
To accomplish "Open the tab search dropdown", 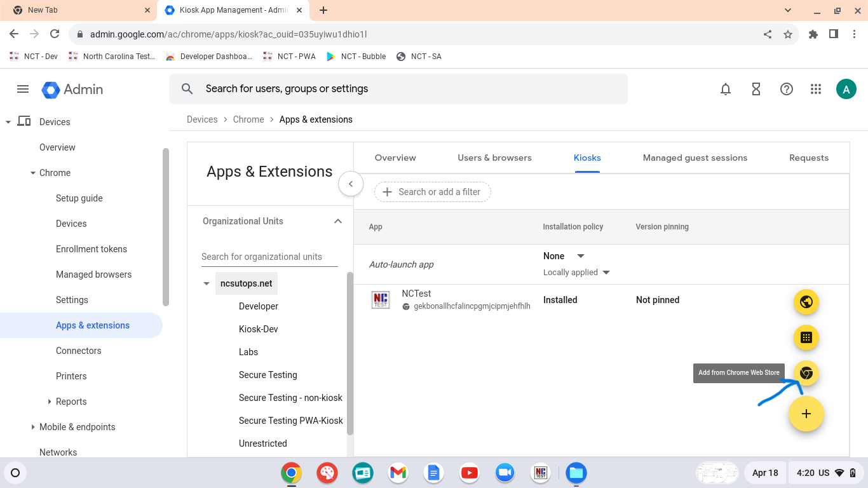I will [x=788, y=10].
